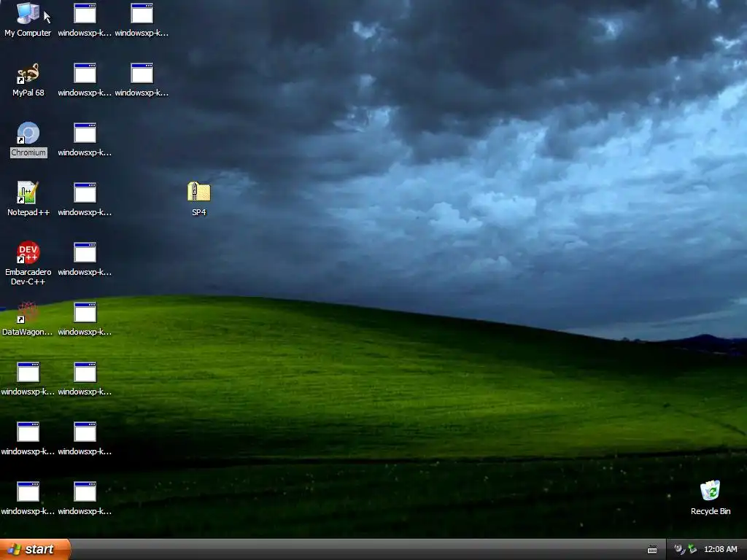Select windowsxp-k icon beside Embarcadero Dev-C++
The width and height of the screenshot is (747, 560).
85,259
